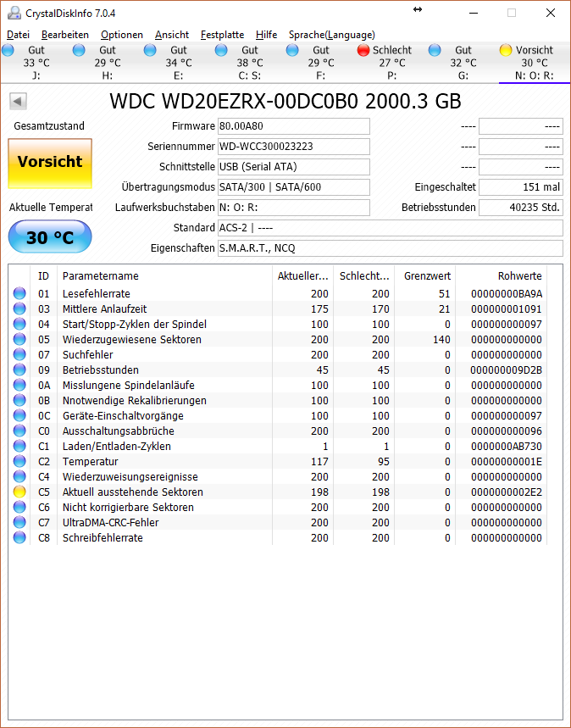Image resolution: width=571 pixels, height=728 pixels.
Task: Minimize the CrystalDiskInfo window
Action: (x=474, y=13)
